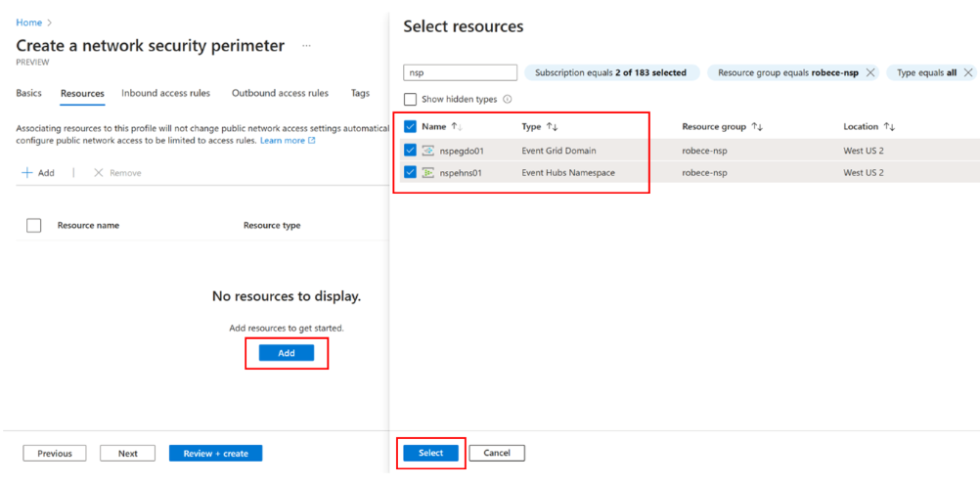
Task: Switch to the Inbound access rules tab
Action: 165,93
